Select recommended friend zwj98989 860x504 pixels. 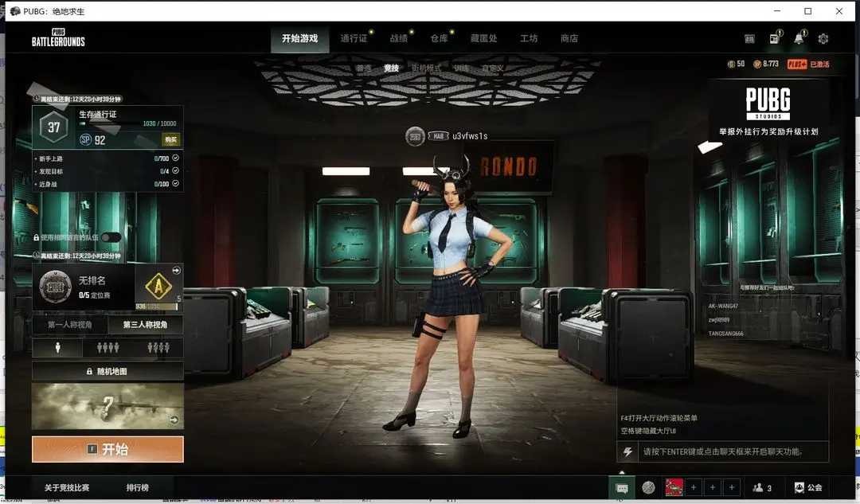tap(718, 320)
